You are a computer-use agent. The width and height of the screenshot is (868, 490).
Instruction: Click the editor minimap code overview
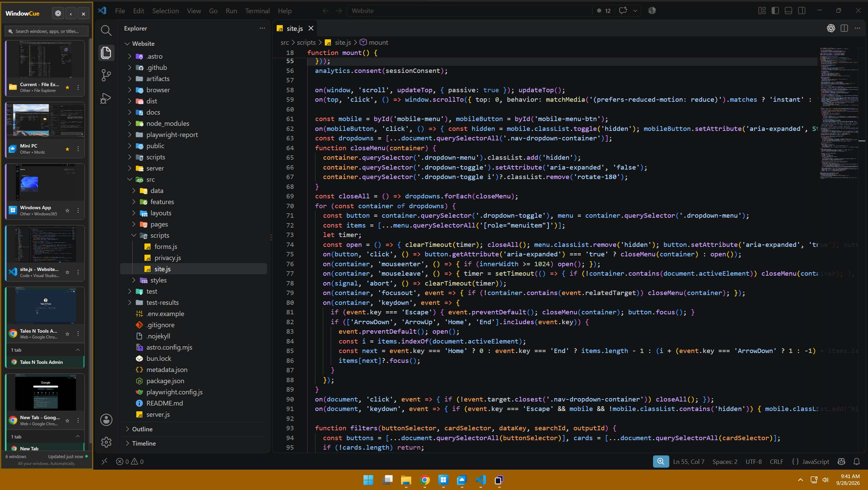point(840,113)
